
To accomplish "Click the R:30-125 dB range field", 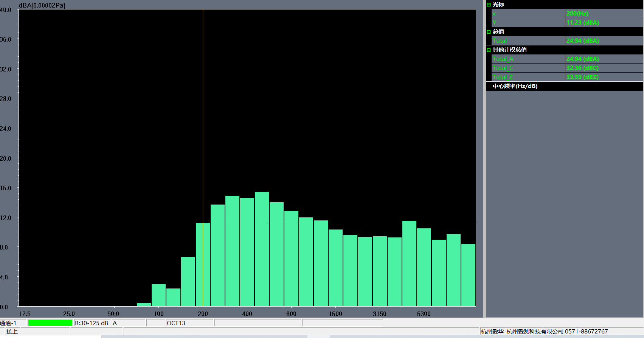I will 92,323.
